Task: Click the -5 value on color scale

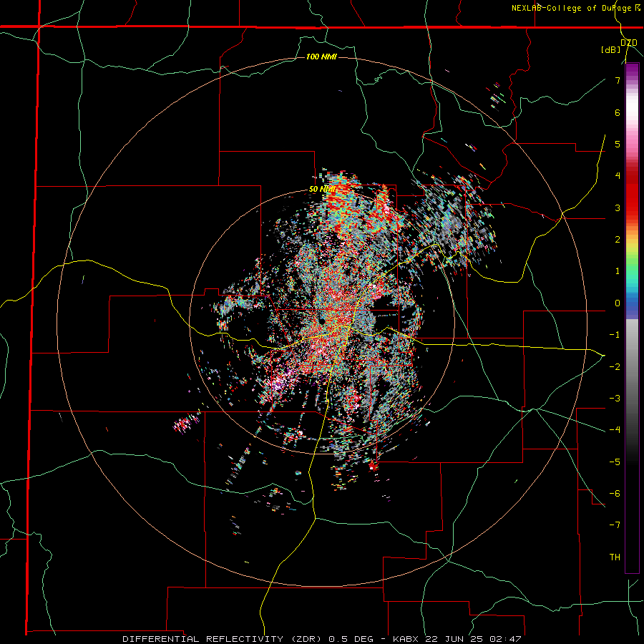Action: click(615, 462)
